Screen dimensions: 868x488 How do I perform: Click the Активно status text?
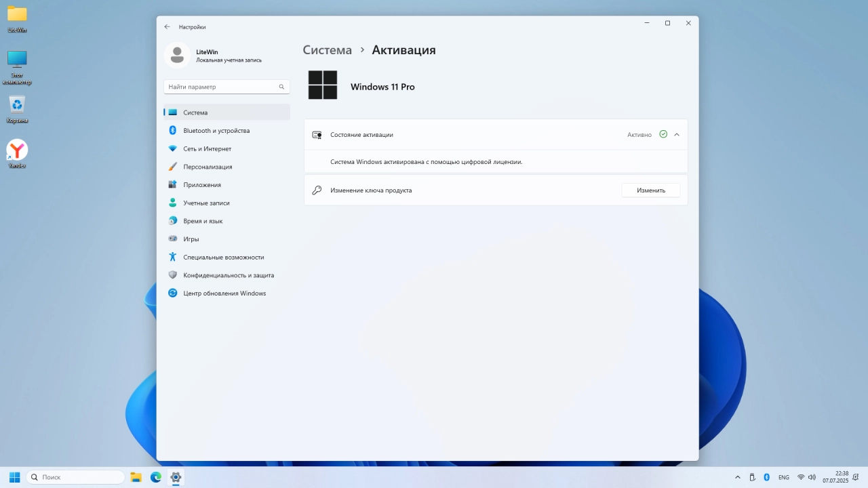tap(639, 135)
